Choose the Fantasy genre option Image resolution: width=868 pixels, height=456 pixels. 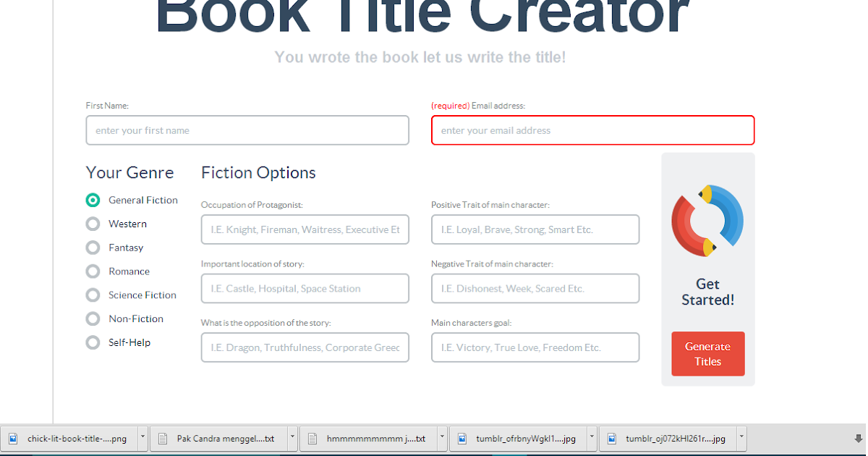pyautogui.click(x=93, y=248)
